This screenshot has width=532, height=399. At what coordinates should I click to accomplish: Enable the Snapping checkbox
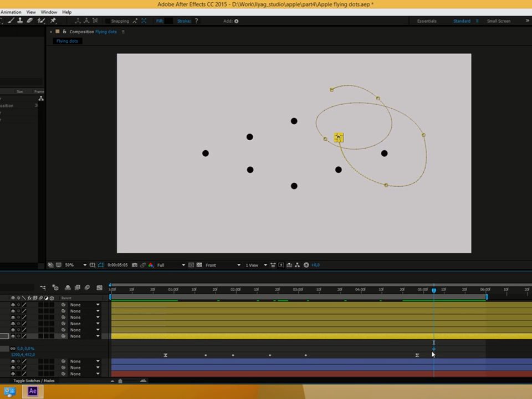click(108, 21)
